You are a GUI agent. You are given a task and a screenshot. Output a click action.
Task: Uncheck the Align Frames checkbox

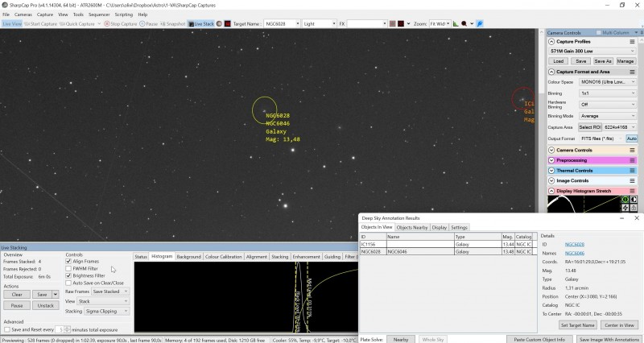68,261
